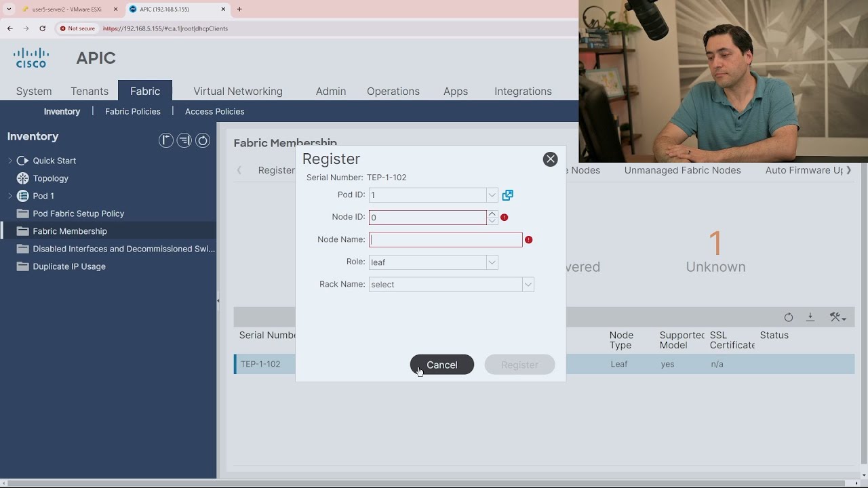Click the Duplicate IP Usage folder icon

point(22,266)
